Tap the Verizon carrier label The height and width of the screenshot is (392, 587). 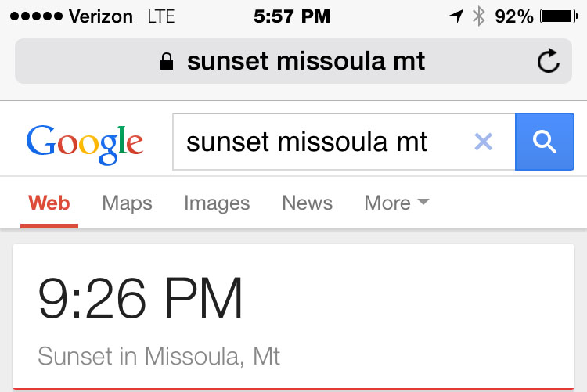[102, 16]
